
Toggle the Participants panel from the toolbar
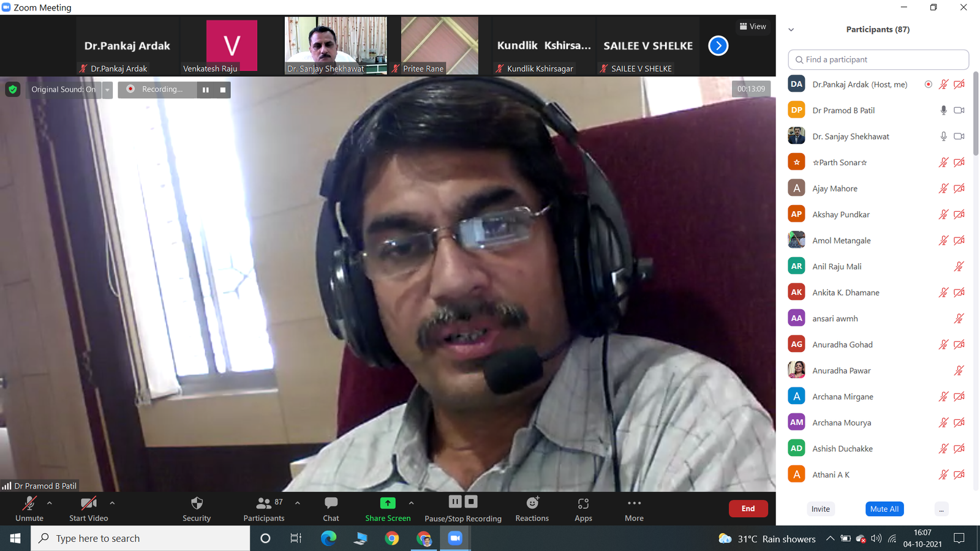264,509
